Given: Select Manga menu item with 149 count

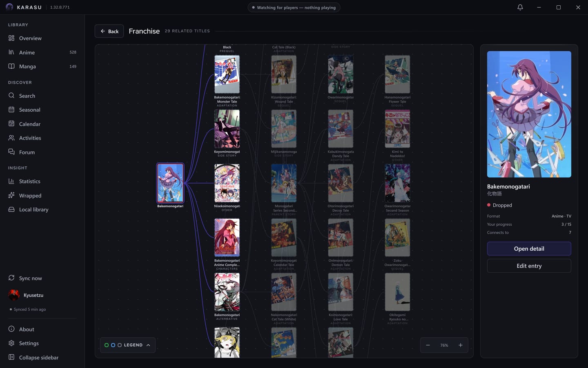Looking at the screenshot, I should tap(42, 66).
